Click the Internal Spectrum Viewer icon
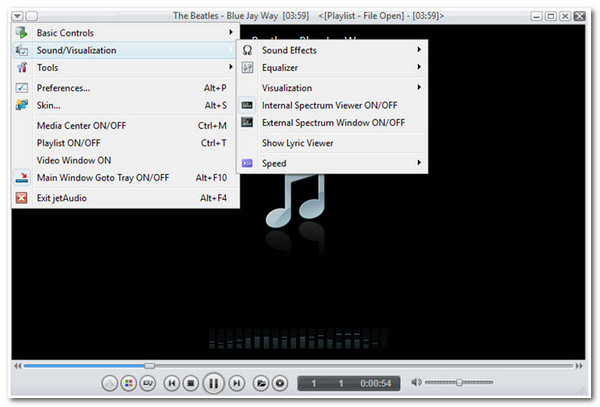The height and width of the screenshot is (407, 600). pos(247,105)
